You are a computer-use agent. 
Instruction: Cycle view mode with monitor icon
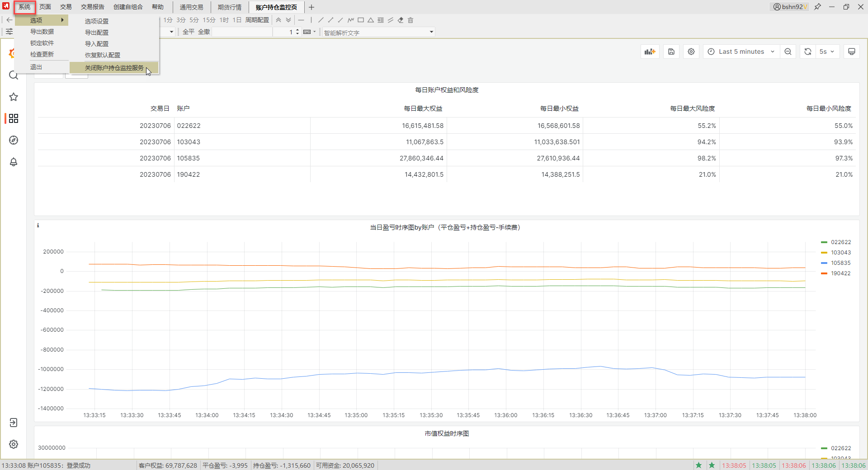tap(852, 52)
